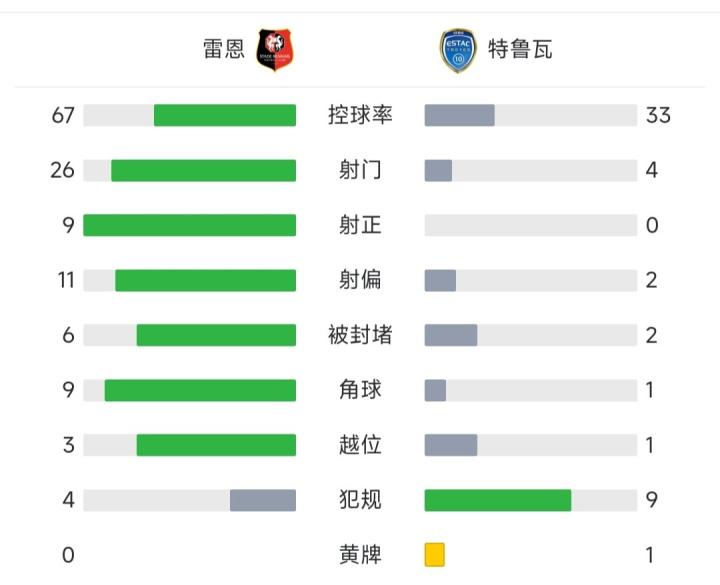Click Rennes' full green shots-on-target bar

[190, 225]
